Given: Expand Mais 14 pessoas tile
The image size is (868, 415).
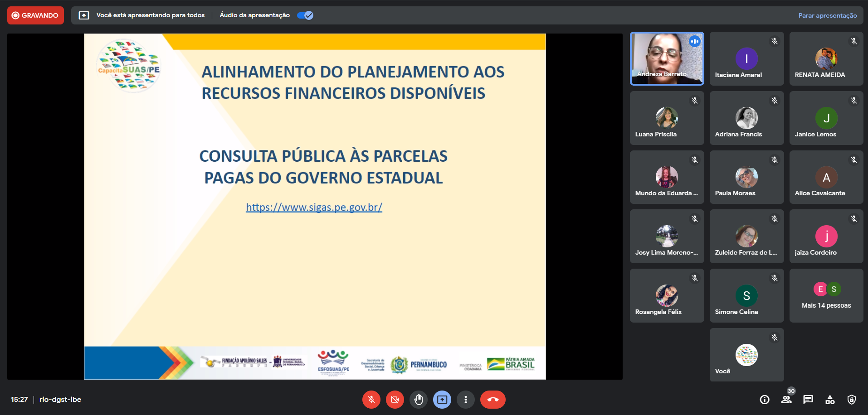Looking at the screenshot, I should 826,296.
